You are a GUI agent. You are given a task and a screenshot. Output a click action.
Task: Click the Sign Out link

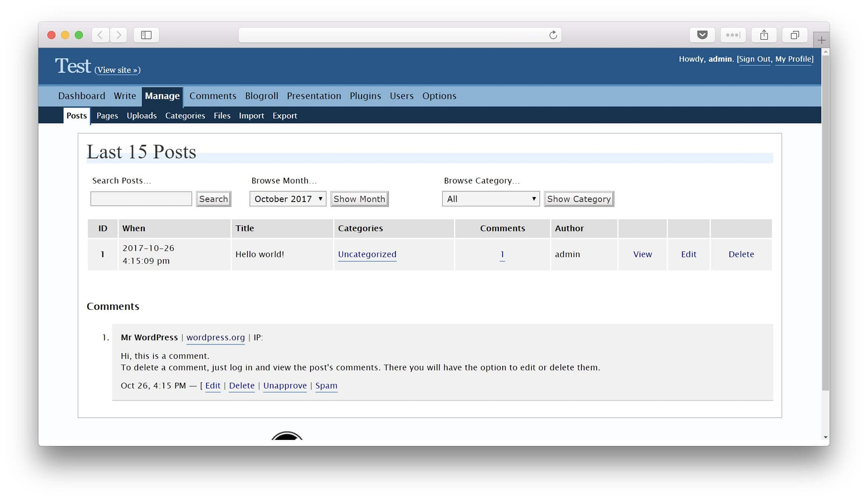755,59
